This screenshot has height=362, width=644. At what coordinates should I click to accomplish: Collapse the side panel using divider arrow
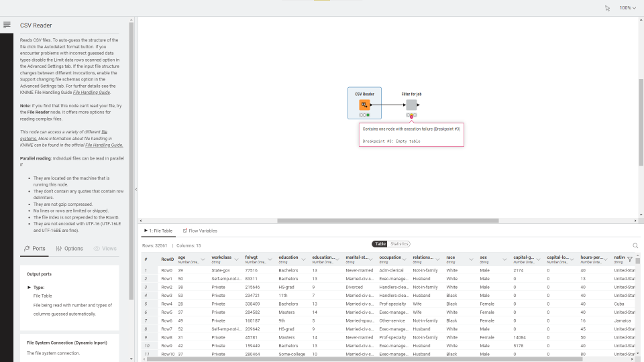pyautogui.click(x=136, y=189)
